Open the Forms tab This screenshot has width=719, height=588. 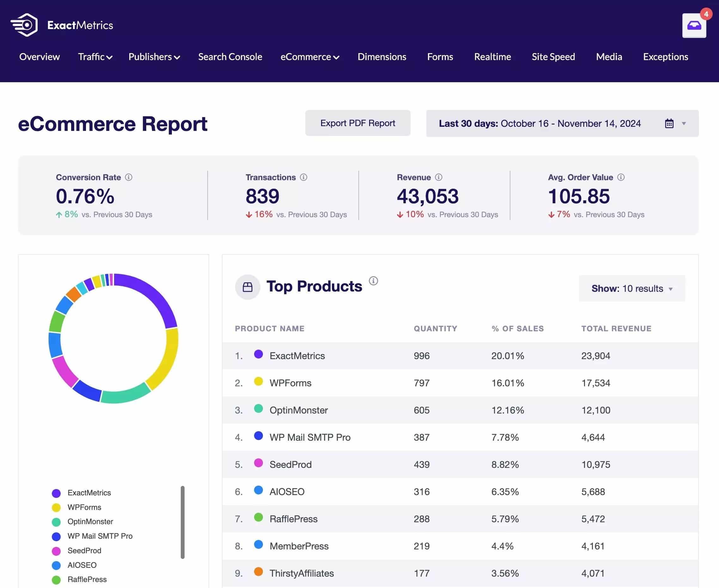tap(440, 57)
